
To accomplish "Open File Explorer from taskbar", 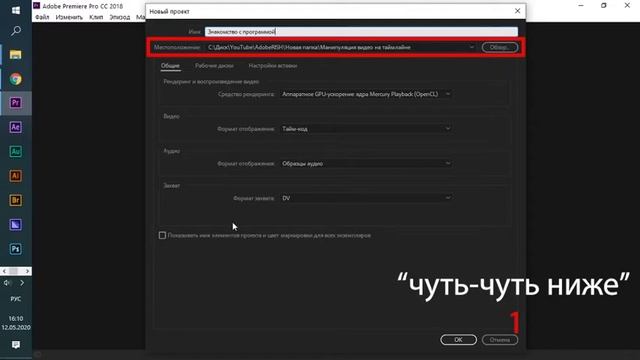I will coord(16,55).
